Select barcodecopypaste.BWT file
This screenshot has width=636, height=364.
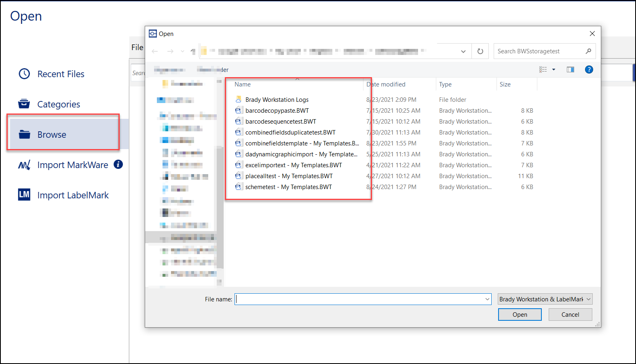point(277,111)
